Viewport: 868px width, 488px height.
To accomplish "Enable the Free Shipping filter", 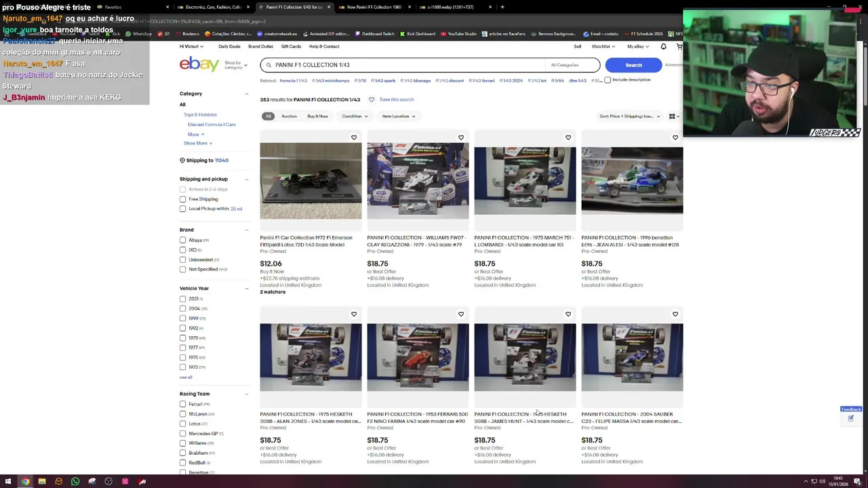I will (x=182, y=199).
